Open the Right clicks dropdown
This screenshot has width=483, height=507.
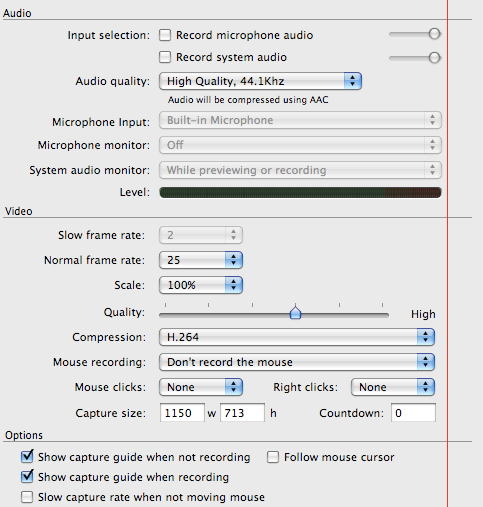(393, 387)
